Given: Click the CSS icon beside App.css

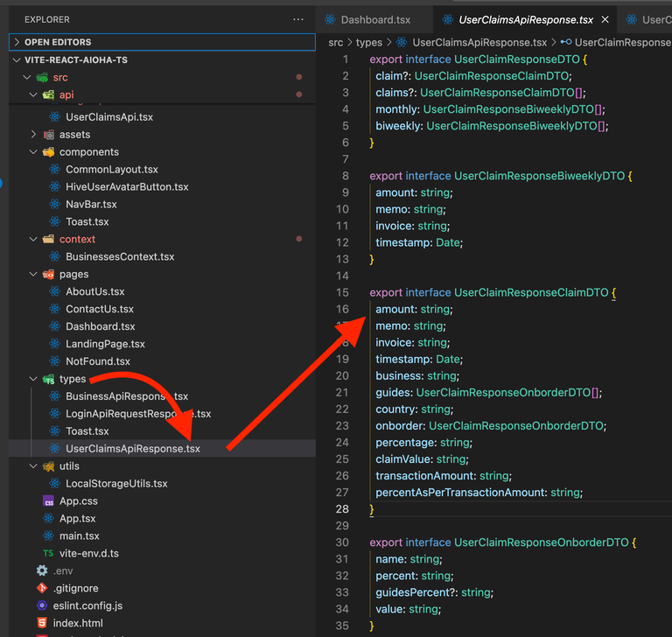Looking at the screenshot, I should [48, 501].
